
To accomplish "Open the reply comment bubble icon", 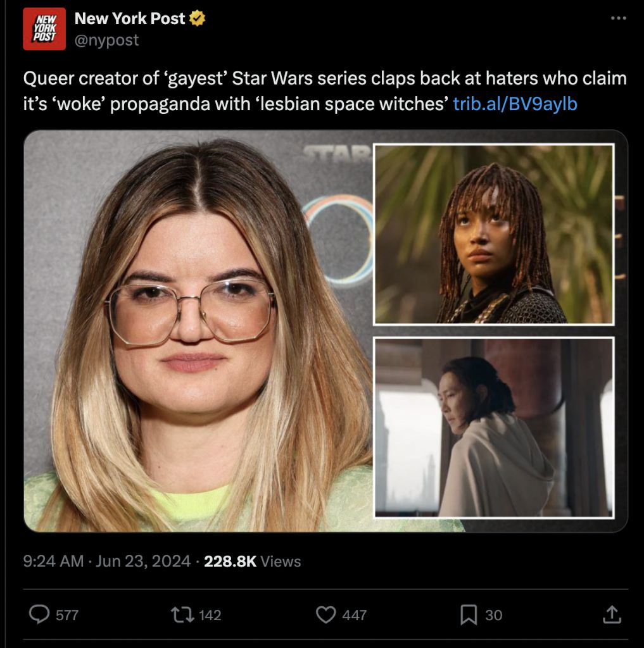I will [x=39, y=614].
